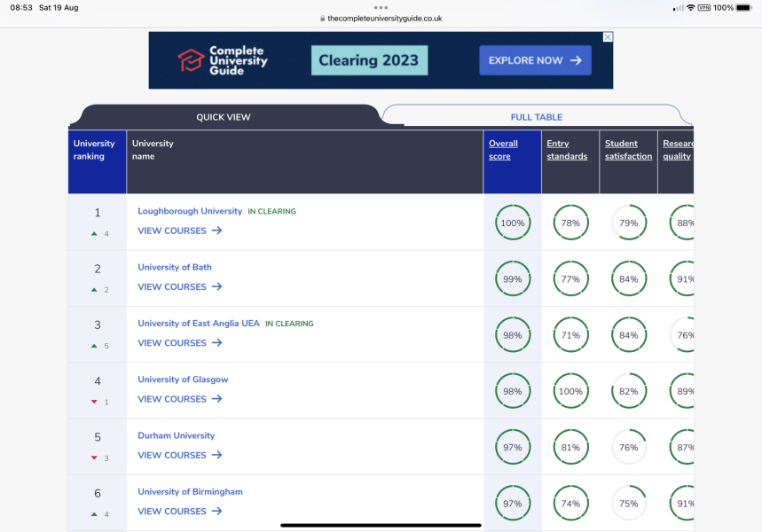Open University of Bath link
Viewport: 762px width, 532px height.
[175, 267]
